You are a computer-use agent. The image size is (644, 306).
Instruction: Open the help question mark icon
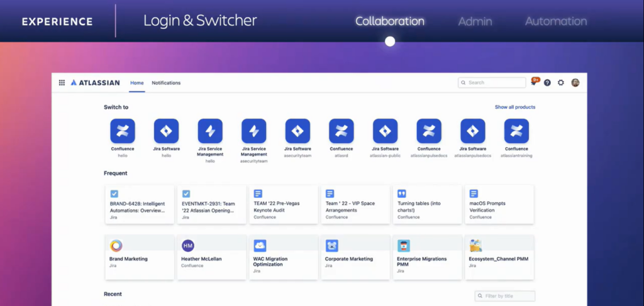(547, 82)
